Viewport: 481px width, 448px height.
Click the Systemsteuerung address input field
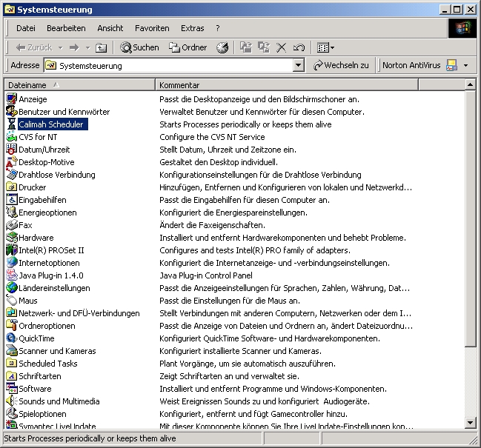(x=169, y=66)
